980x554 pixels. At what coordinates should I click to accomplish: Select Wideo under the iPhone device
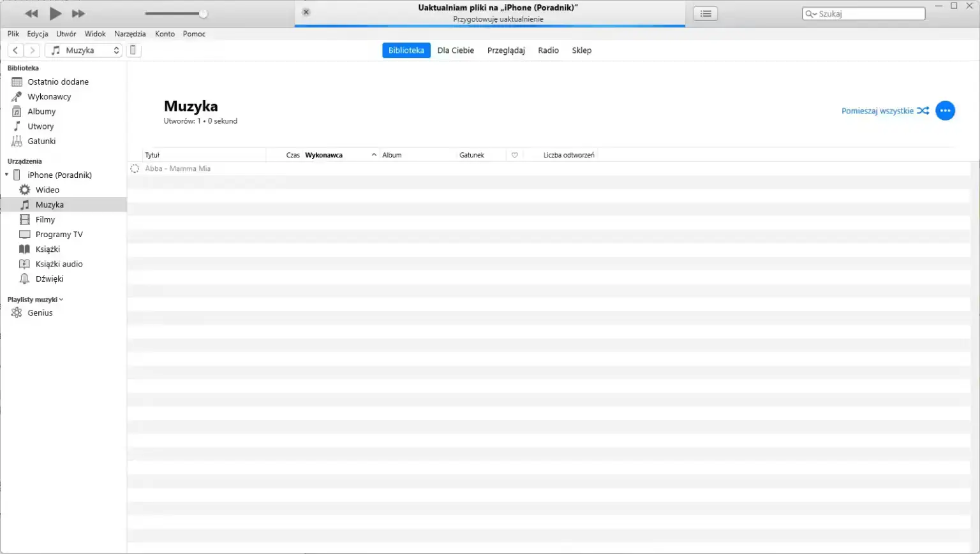click(x=47, y=189)
